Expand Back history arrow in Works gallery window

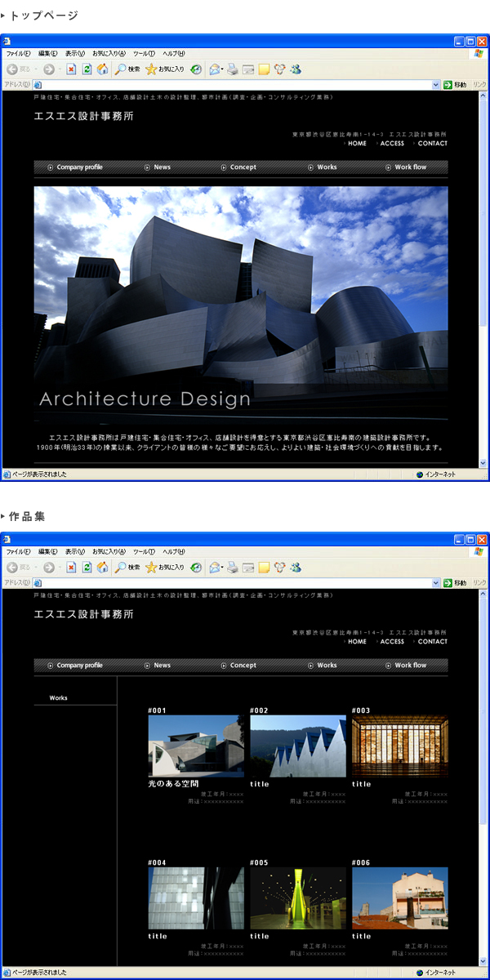coord(35,568)
